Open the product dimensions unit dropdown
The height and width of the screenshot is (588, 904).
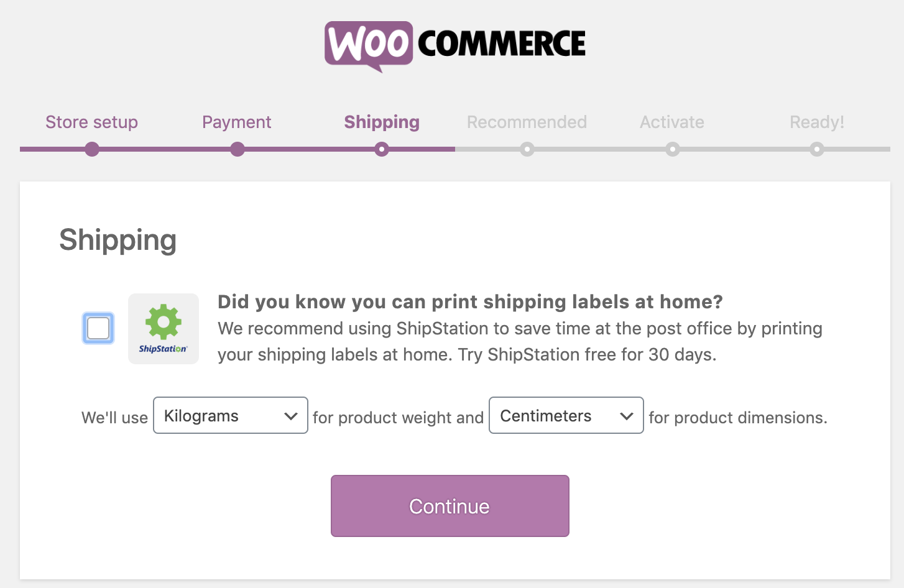click(x=566, y=415)
